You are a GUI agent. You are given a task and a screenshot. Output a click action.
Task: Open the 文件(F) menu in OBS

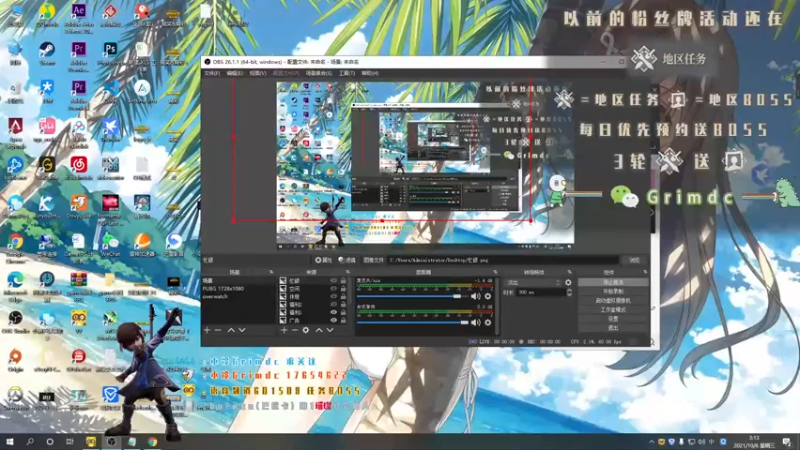tap(212, 73)
